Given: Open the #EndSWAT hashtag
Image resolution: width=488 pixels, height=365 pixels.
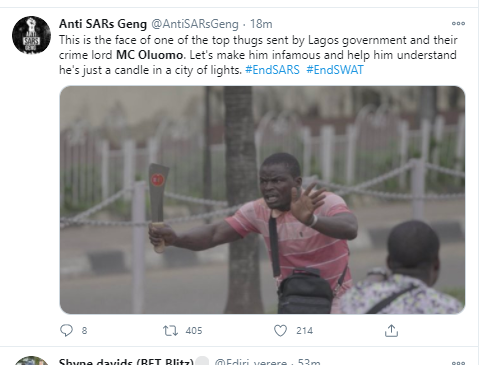Looking at the screenshot, I should click(x=335, y=70).
